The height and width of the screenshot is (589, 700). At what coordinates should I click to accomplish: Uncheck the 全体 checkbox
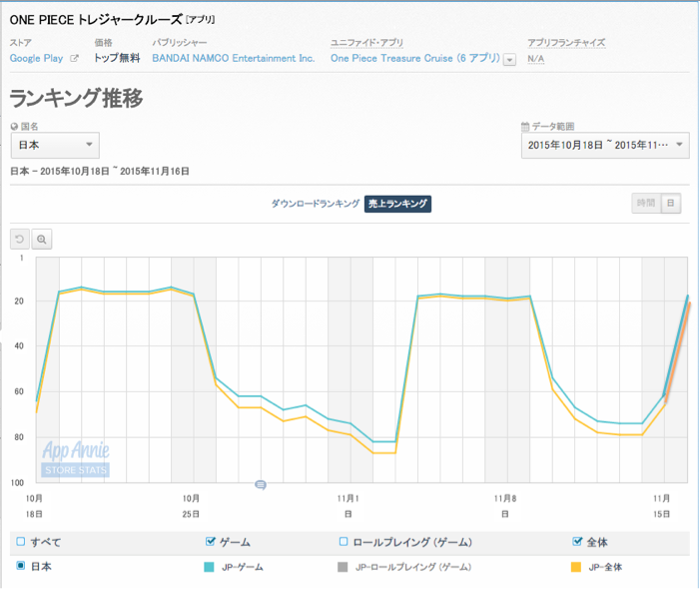tap(577, 542)
